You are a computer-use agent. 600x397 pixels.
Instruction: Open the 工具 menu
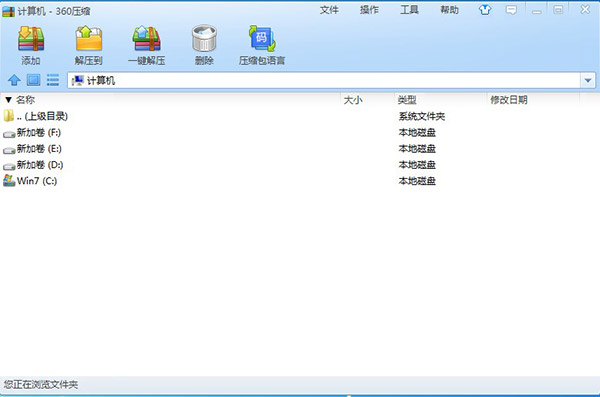409,10
